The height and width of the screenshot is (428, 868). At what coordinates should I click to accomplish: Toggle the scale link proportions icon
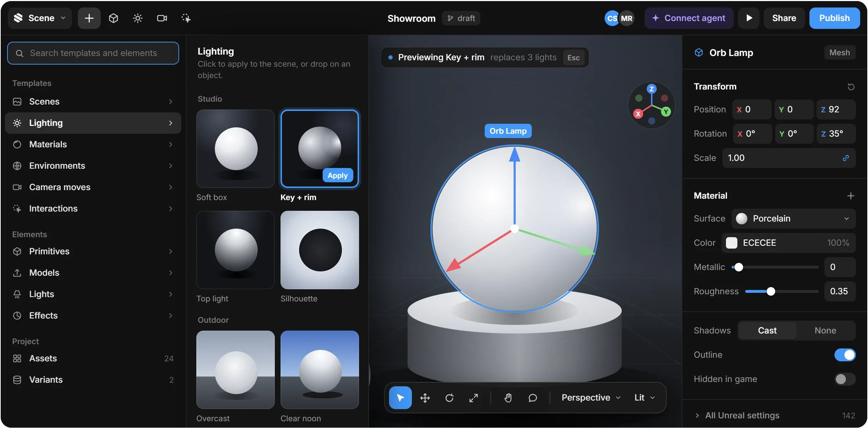846,158
